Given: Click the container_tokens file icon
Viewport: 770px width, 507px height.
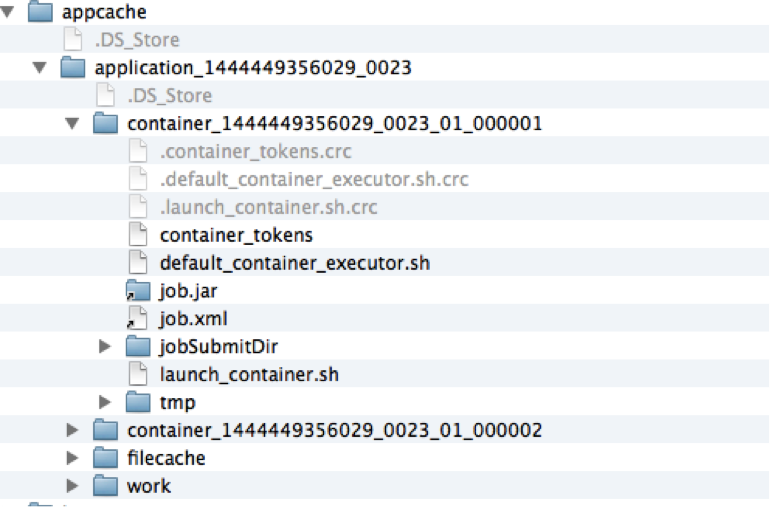Looking at the screenshot, I should 138,235.
